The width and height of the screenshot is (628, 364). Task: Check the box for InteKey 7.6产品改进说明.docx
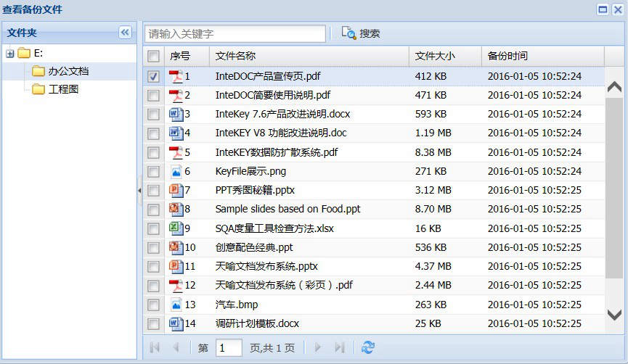tap(153, 115)
